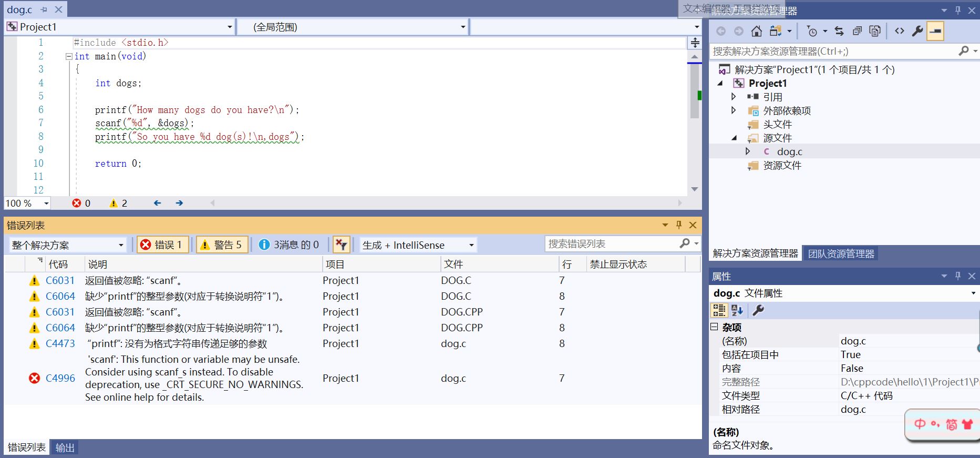Collapse the main function code block

(x=69, y=56)
